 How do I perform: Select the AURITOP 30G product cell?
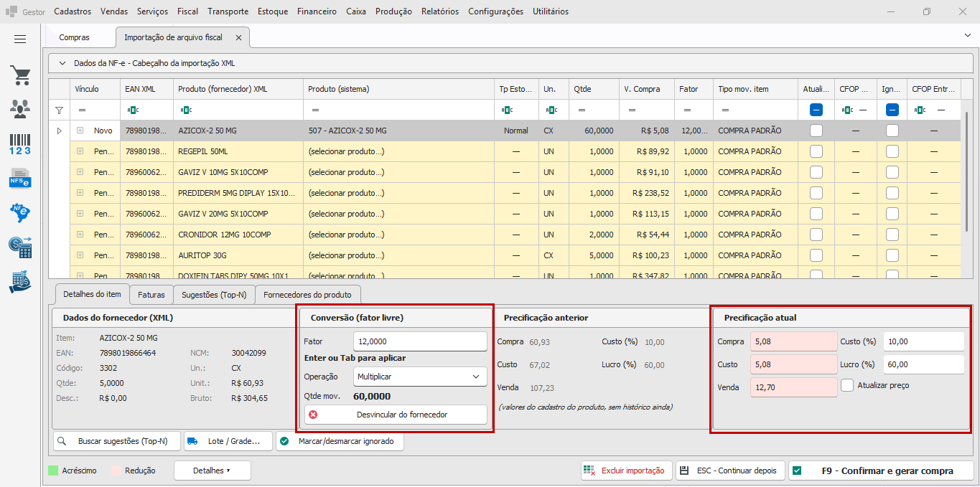tap(238, 255)
